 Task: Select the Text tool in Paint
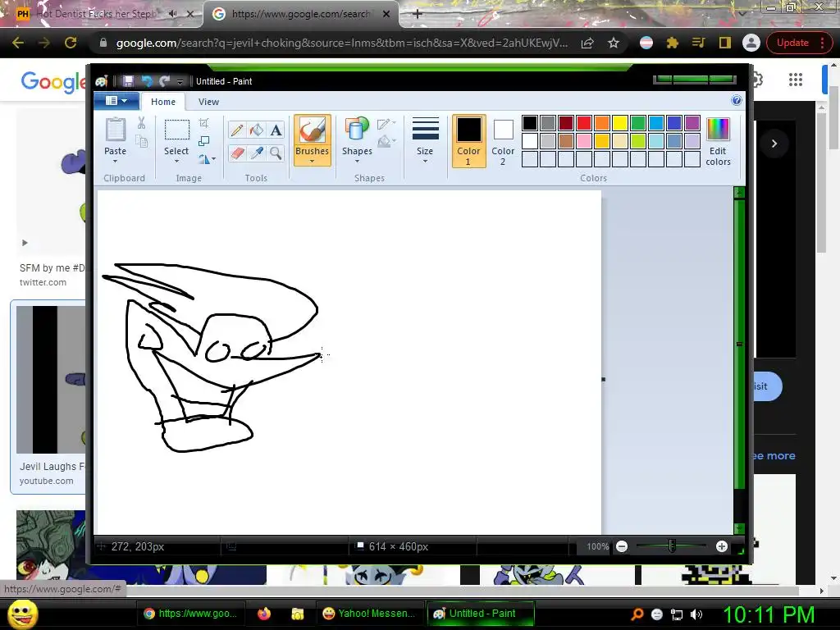click(276, 130)
